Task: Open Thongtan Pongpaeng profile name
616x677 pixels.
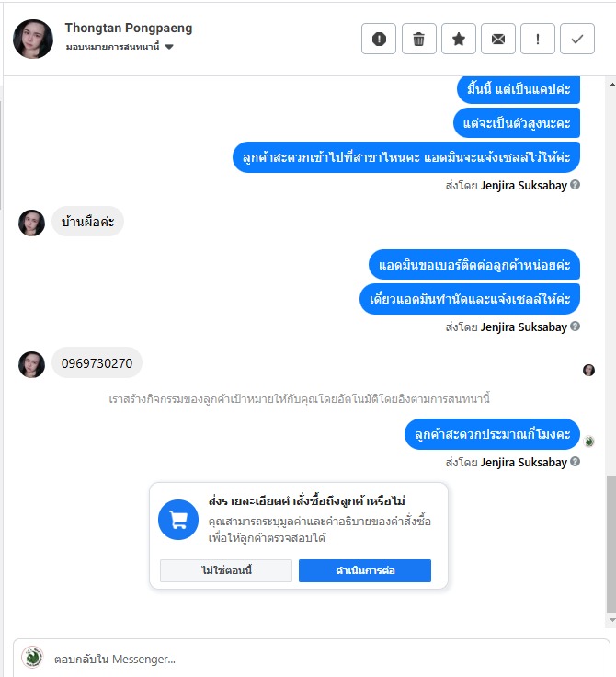Action: (x=129, y=28)
